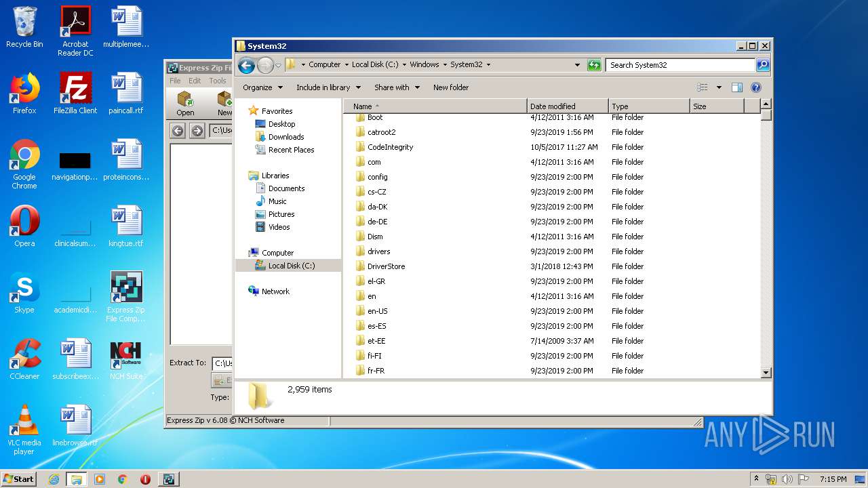
Task: Select Downloads in the navigation pane
Action: [x=285, y=137]
